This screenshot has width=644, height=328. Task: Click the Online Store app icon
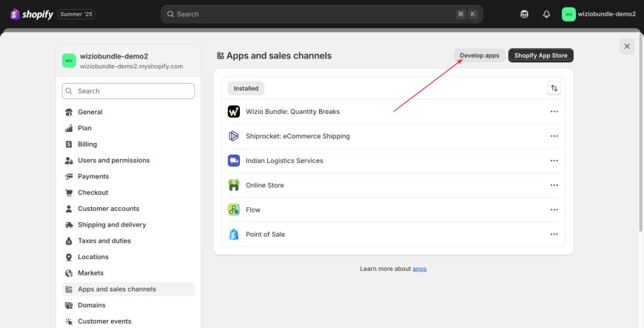pos(234,185)
